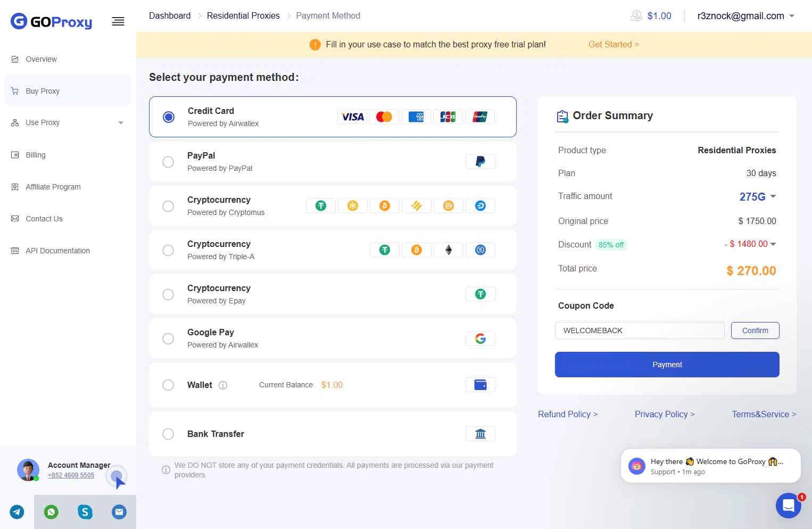Expand the Use Proxy submenu arrow
812x529 pixels.
point(121,123)
